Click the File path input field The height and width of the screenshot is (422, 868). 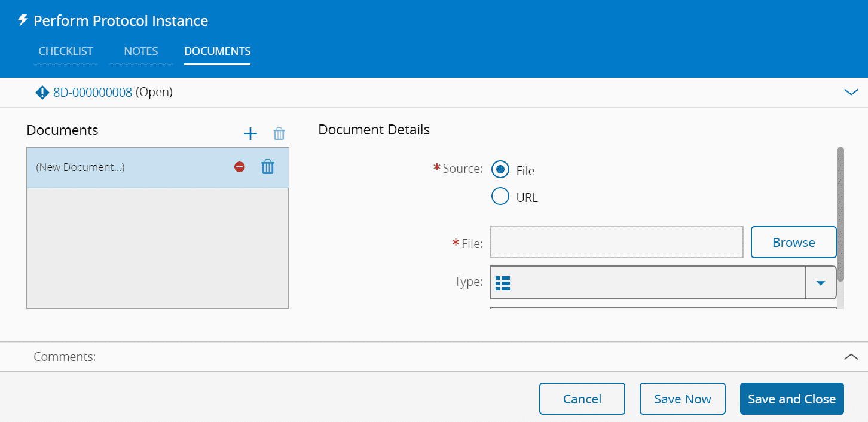[x=616, y=242]
